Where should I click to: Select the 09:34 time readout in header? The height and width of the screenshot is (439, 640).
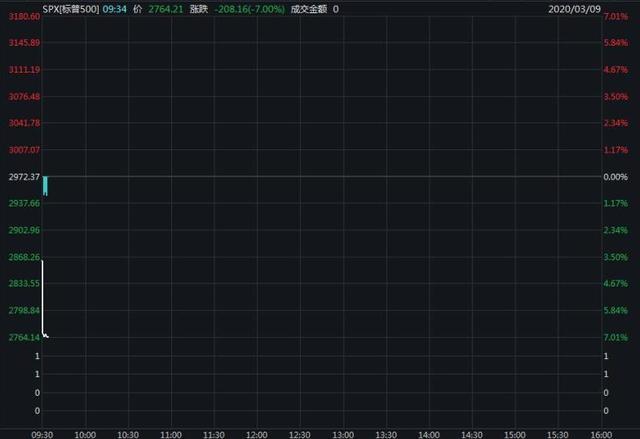[x=115, y=9]
